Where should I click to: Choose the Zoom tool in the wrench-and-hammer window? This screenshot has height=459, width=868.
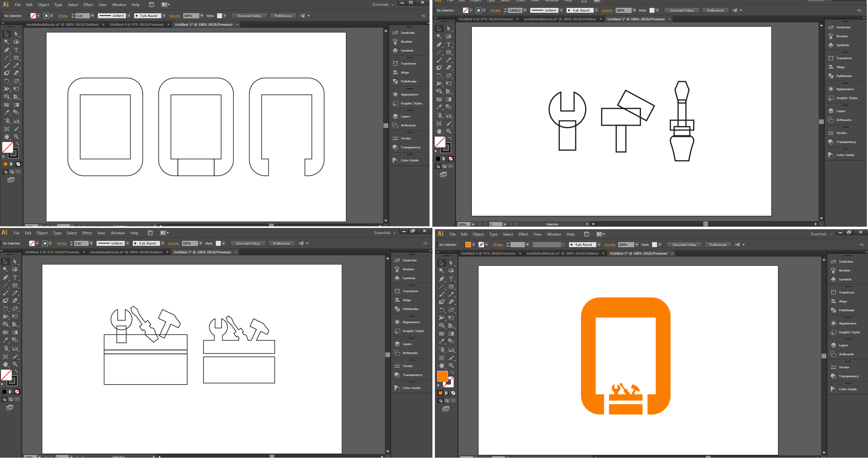[449, 131]
